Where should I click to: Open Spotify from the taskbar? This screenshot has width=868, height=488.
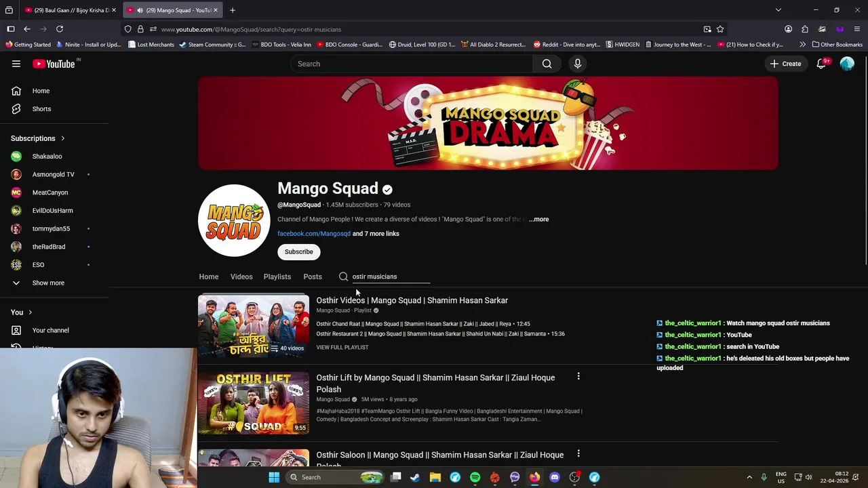click(475, 477)
